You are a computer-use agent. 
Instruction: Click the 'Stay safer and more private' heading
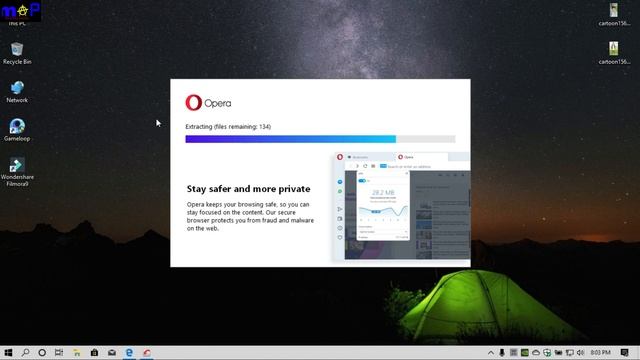pos(248,189)
